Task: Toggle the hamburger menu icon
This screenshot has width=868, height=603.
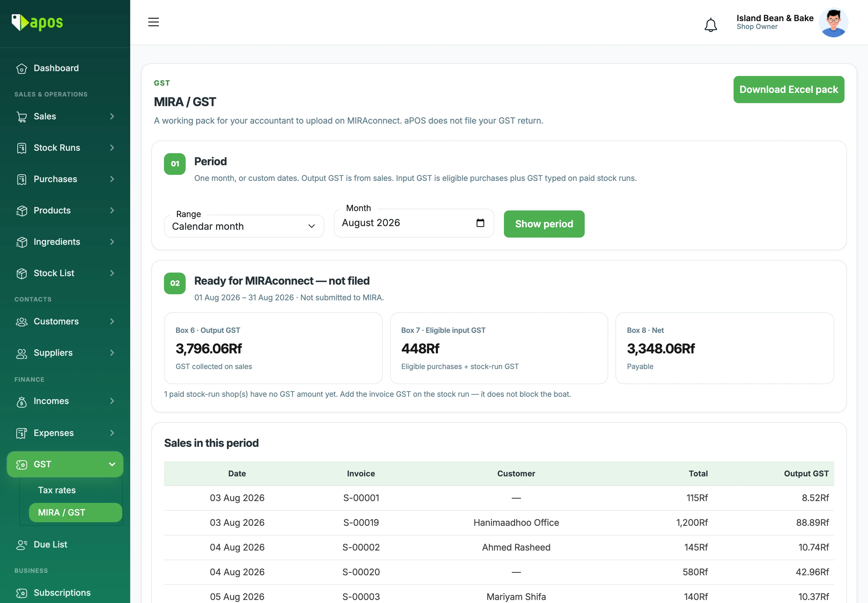Action: click(x=153, y=22)
